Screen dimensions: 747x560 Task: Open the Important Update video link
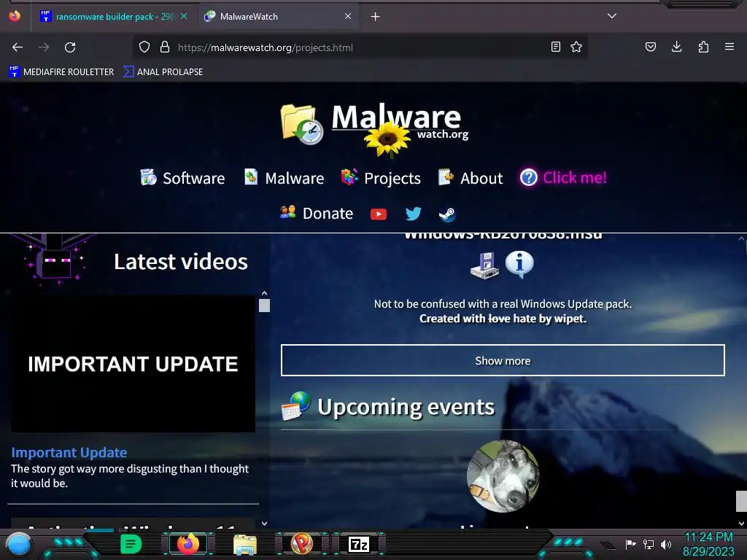tap(69, 452)
